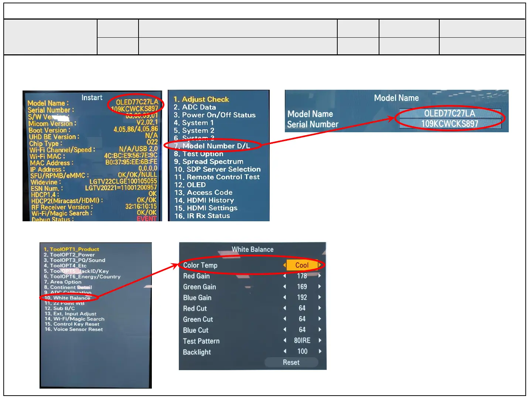Open ToolOPT2_Power item

[69, 255]
